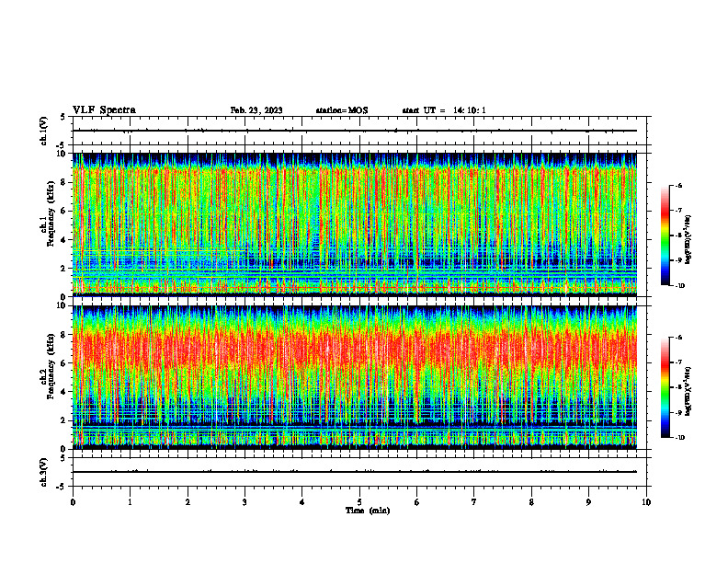Click the ch.1 spectrogram color scale bar
The image size is (728, 563).
tap(665, 236)
